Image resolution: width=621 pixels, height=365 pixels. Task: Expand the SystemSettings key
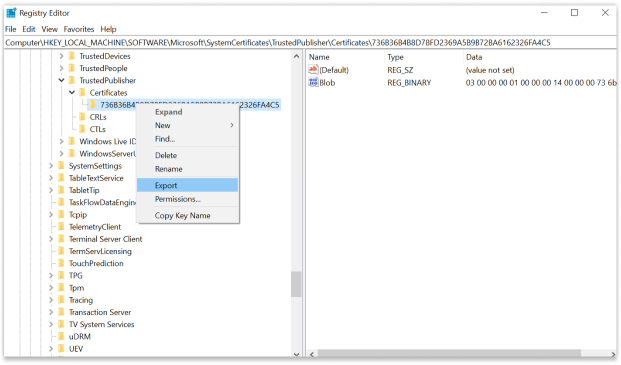pyautogui.click(x=51, y=166)
